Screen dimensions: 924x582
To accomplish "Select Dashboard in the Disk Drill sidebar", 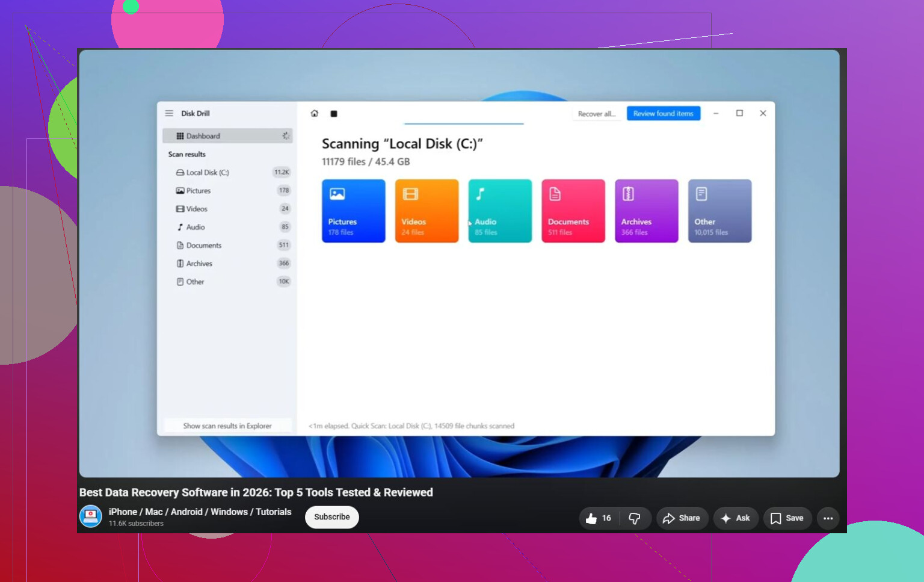I will pos(227,136).
